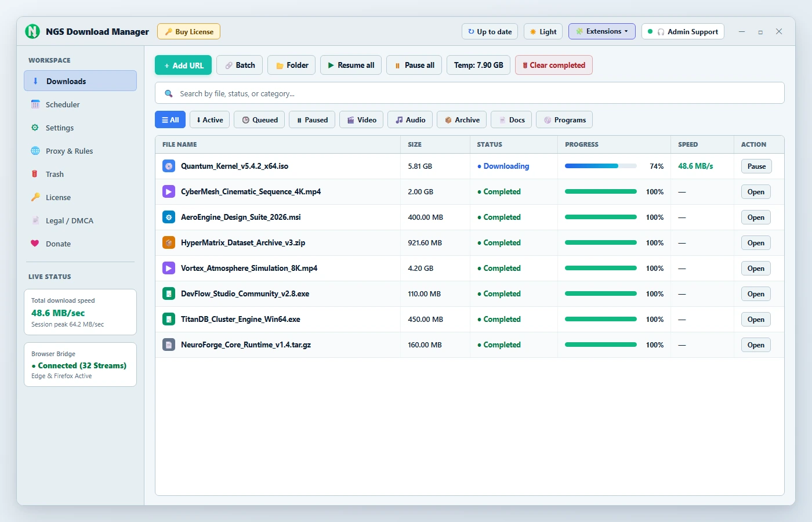Open Settings from the workspace sidebar
The image size is (812, 522).
[x=80, y=128]
